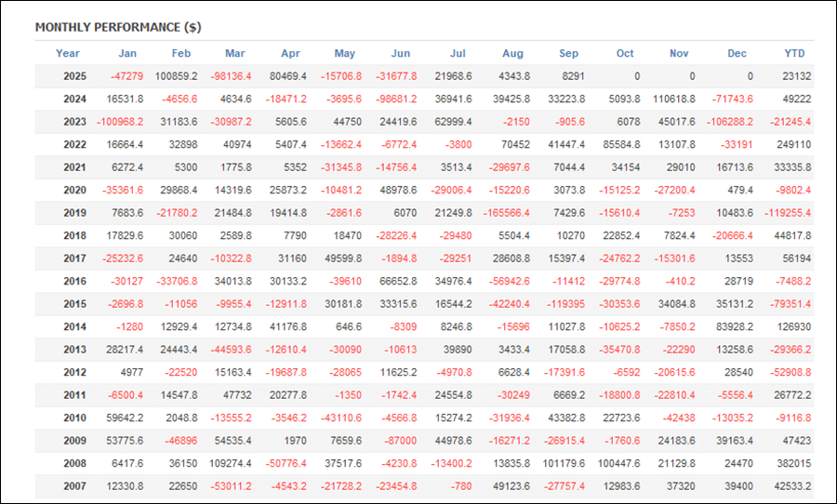Viewport: 837px width, 504px height.
Task: Select 2022 YTD value 249110
Action: (792, 144)
